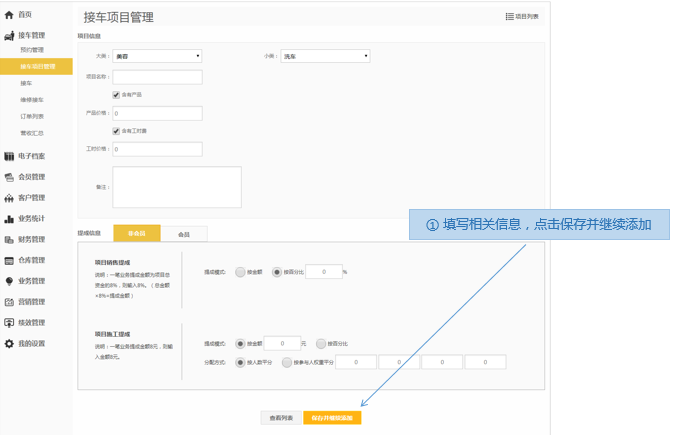Viewport: 678px width, 435px height.
Task: Switch to the 会员 commission tab
Action: (x=184, y=234)
